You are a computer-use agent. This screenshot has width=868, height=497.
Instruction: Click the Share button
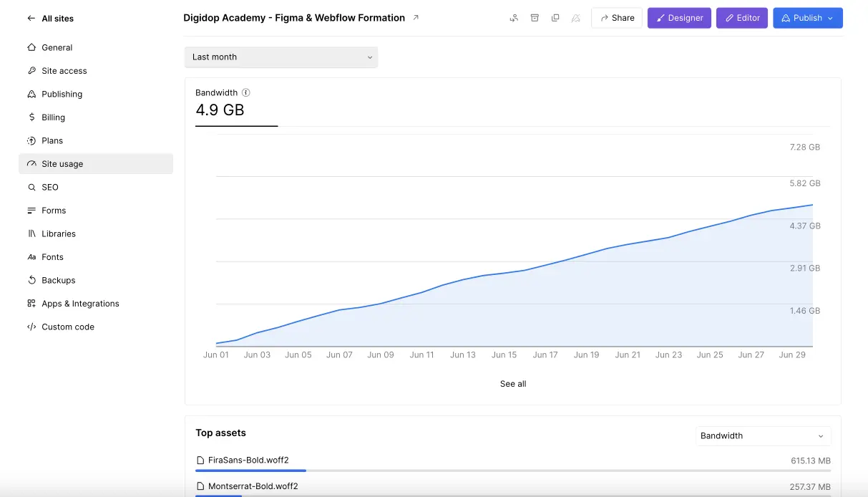point(617,18)
